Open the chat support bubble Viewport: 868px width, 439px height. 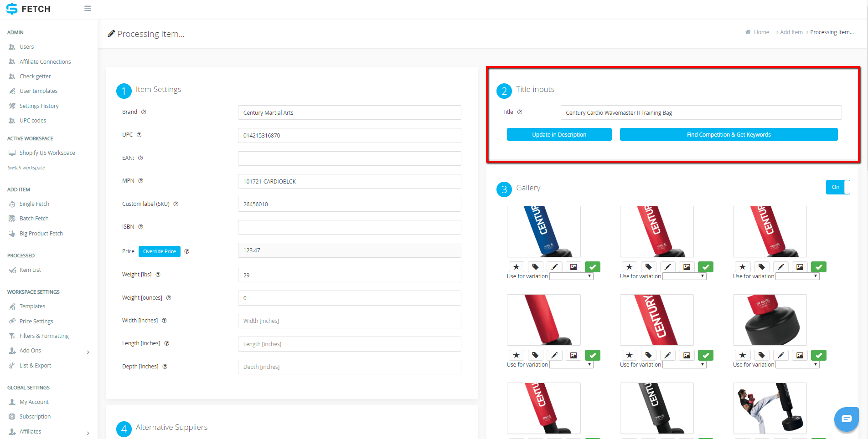846,419
